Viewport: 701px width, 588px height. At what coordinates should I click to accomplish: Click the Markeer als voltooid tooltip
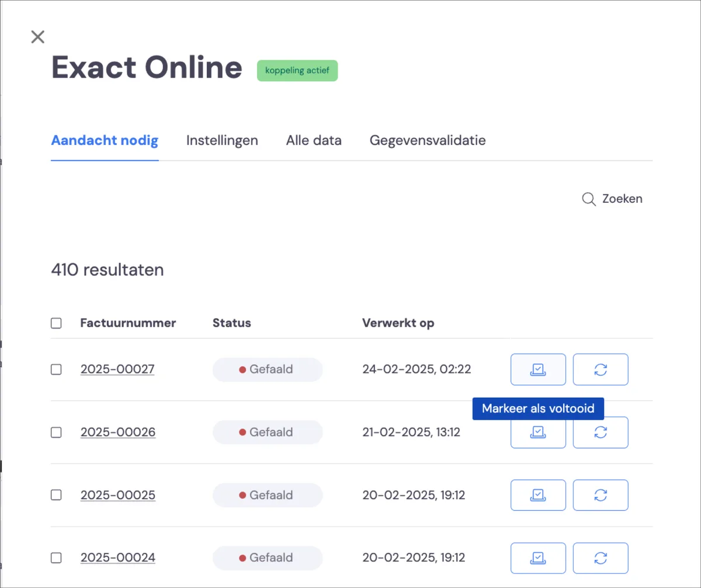click(538, 409)
